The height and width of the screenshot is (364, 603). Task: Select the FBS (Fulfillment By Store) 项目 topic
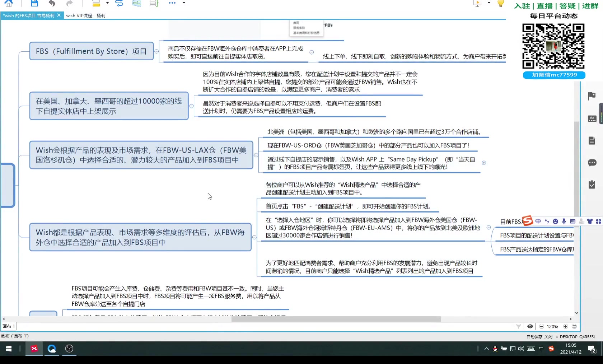(92, 51)
